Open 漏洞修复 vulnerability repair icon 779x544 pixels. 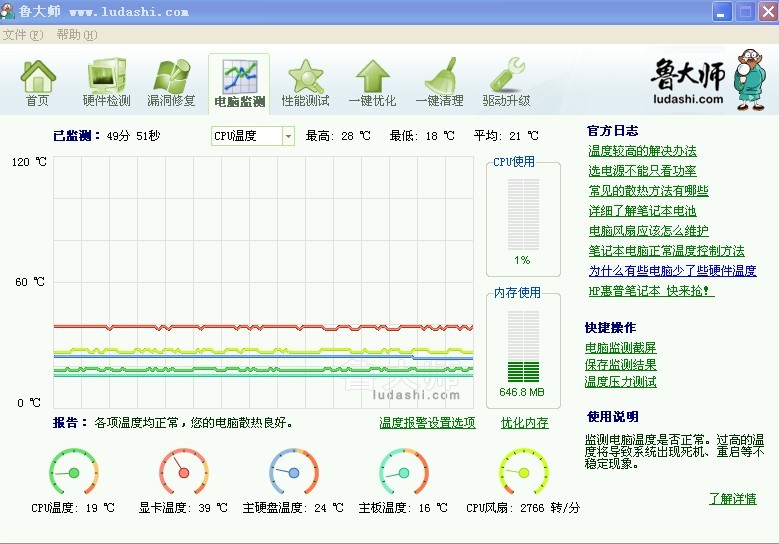pos(171,83)
